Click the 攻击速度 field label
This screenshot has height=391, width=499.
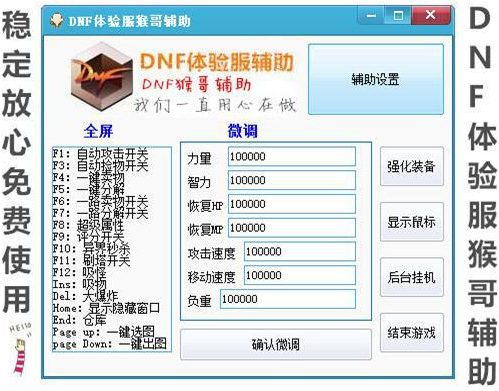211,254
